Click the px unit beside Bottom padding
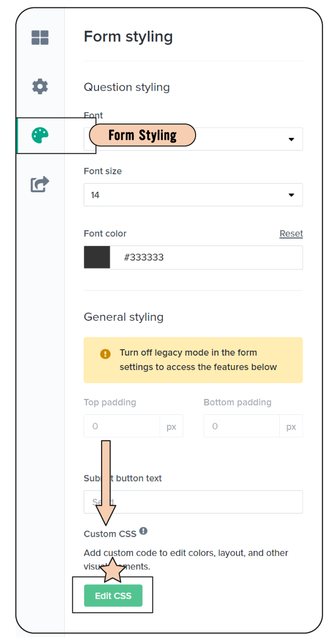331x644 pixels. pos(291,427)
